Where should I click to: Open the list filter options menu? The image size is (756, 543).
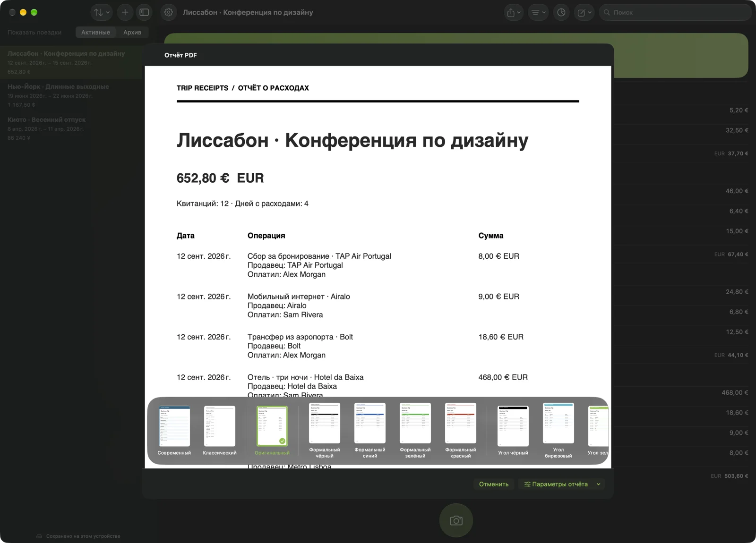[x=538, y=13]
